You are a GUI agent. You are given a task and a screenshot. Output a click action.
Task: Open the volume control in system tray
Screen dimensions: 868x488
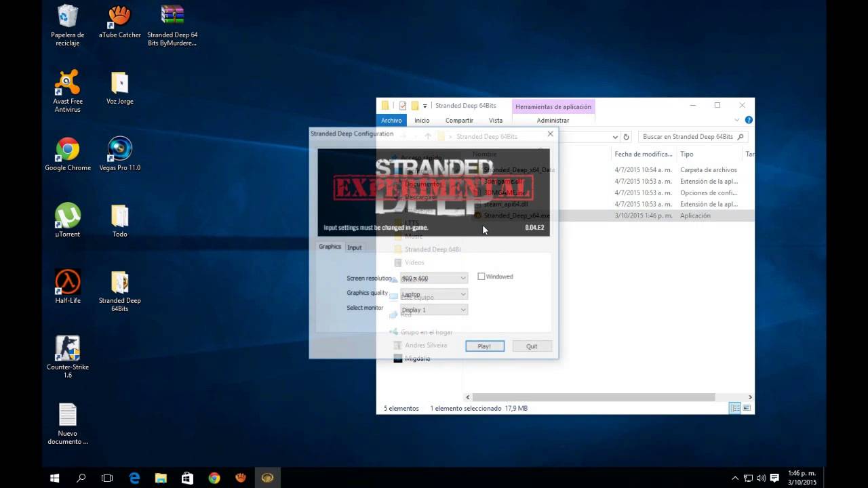(x=761, y=478)
